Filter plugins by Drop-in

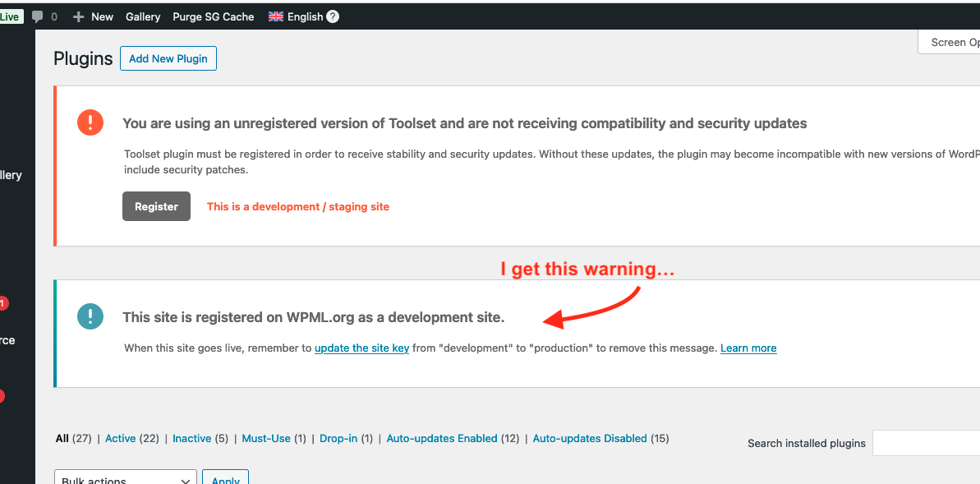[338, 438]
